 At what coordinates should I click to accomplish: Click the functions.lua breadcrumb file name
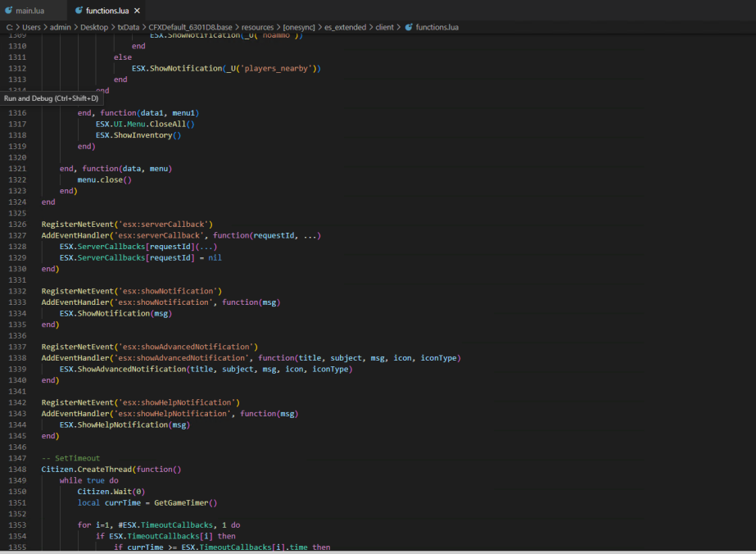(x=437, y=27)
